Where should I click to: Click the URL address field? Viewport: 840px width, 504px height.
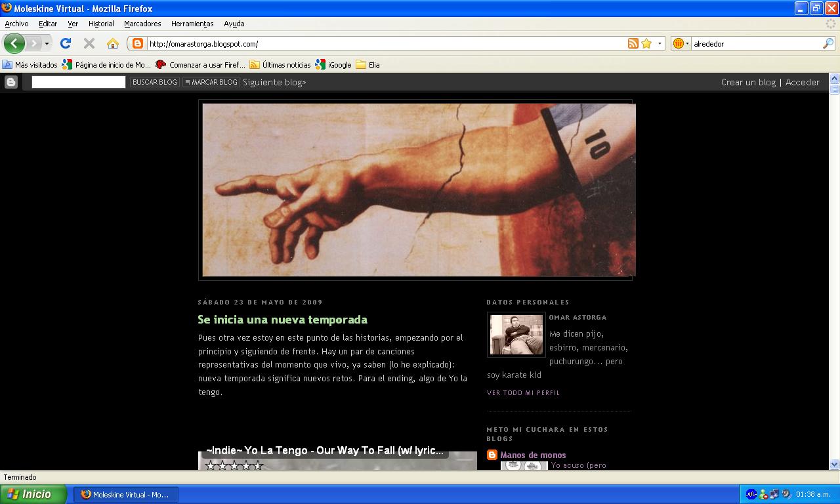click(x=386, y=44)
